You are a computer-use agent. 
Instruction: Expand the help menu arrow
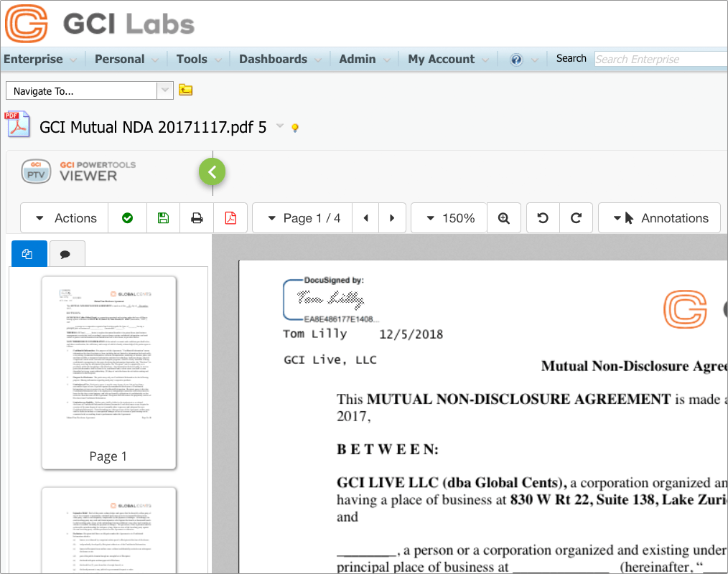tap(534, 60)
